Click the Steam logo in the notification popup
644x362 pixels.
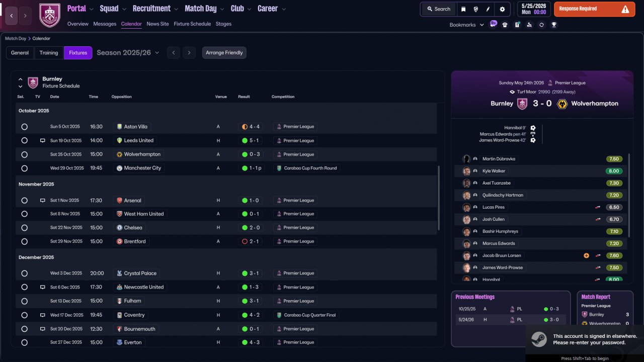click(x=540, y=339)
